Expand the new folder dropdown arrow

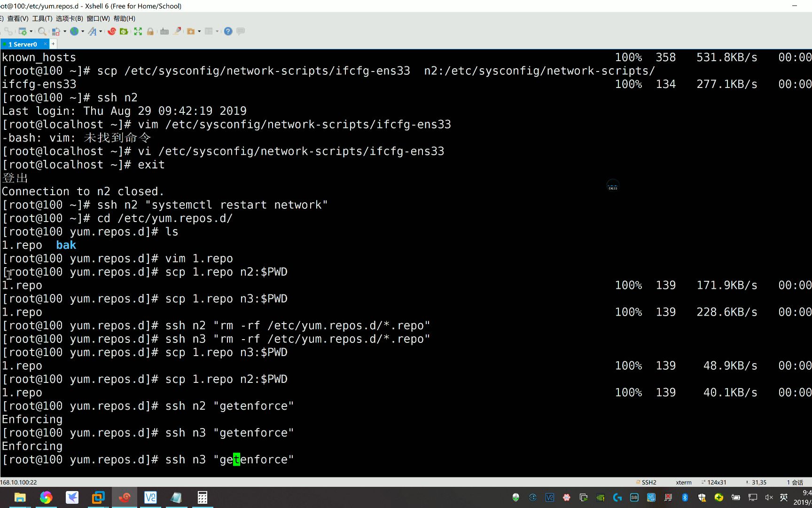(199, 32)
